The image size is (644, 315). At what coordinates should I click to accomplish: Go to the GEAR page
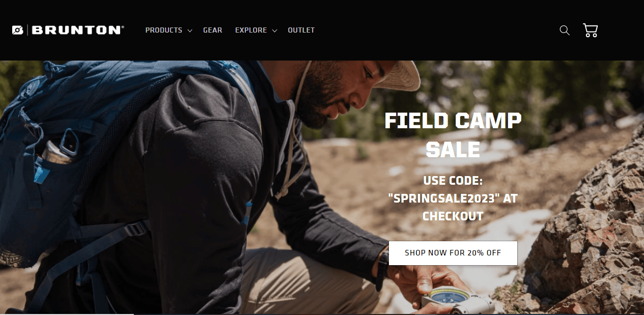click(x=213, y=31)
